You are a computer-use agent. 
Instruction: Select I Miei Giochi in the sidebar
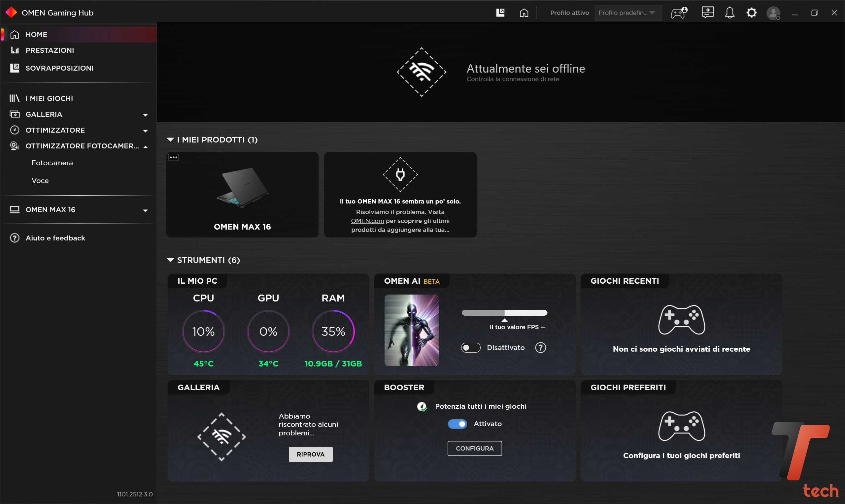click(49, 98)
